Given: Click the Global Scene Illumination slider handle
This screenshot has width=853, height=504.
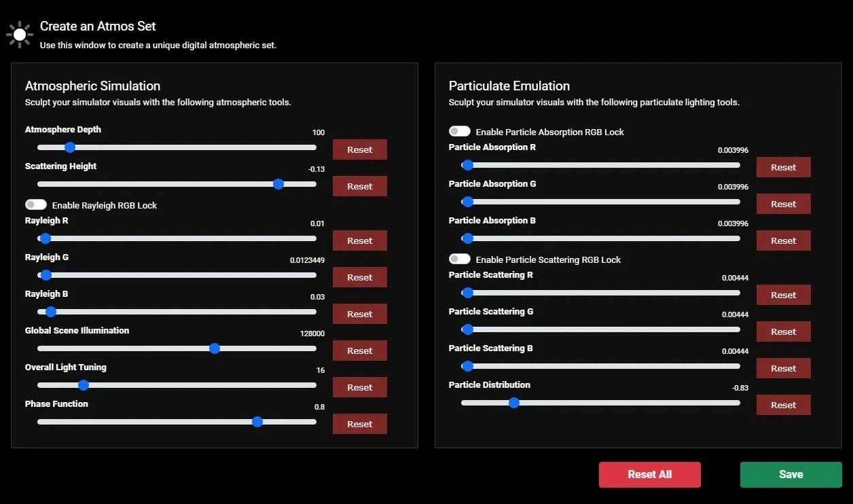Looking at the screenshot, I should pyautogui.click(x=215, y=348).
